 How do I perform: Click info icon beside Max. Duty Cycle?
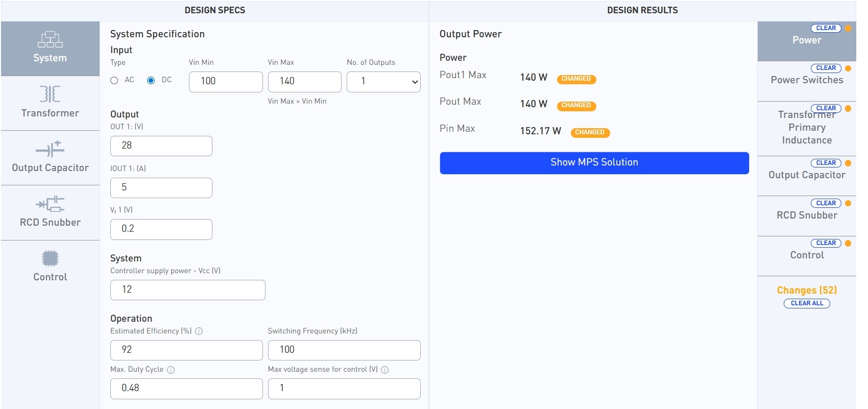[x=171, y=370]
